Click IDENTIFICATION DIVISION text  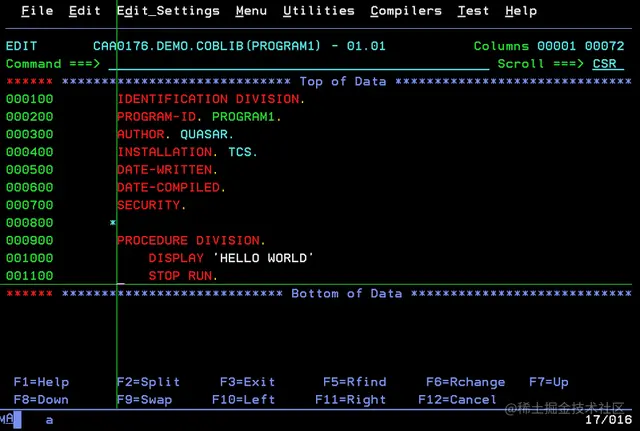point(211,99)
